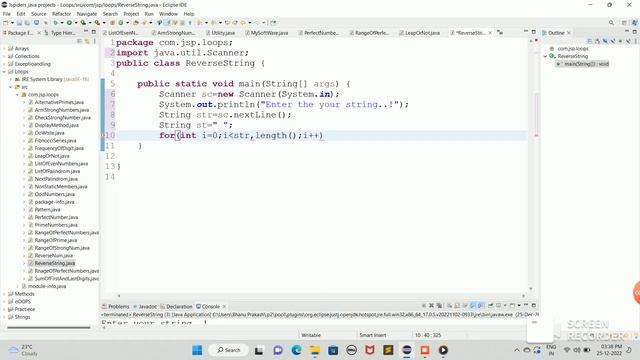Toggle Hide Fields in Outline toolbar
Image resolution: width=640 pixels, height=360 pixels.
[x=605, y=41]
